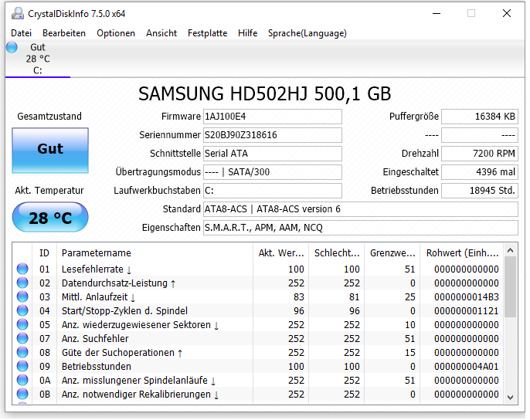The height and width of the screenshot is (420, 530).
Task: Click the blue status orb for drive C: in disk bar
Action: [x=12, y=47]
